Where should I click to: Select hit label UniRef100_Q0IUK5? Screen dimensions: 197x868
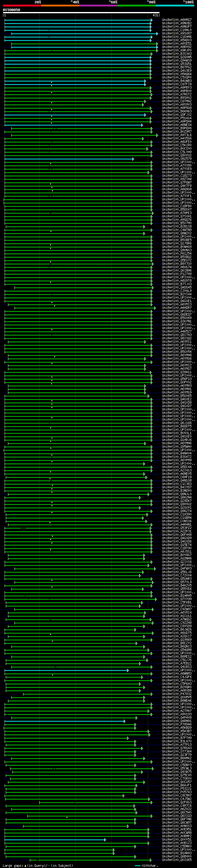176,860
